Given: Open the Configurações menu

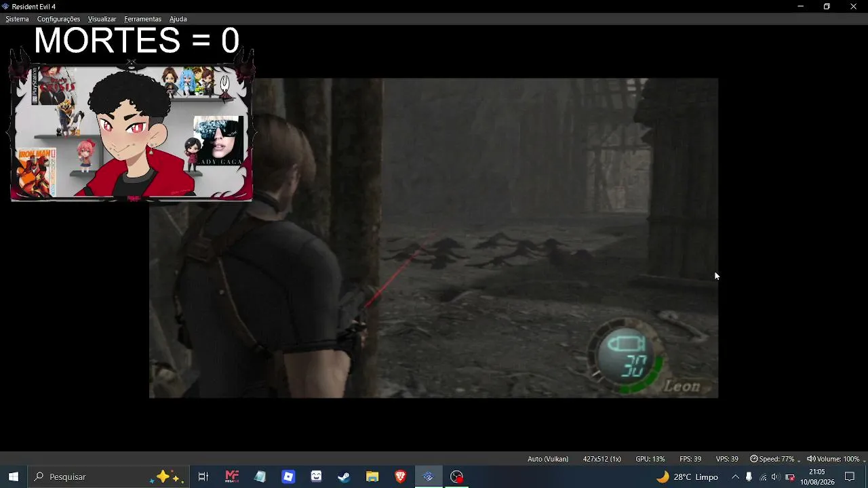Looking at the screenshot, I should [x=58, y=19].
